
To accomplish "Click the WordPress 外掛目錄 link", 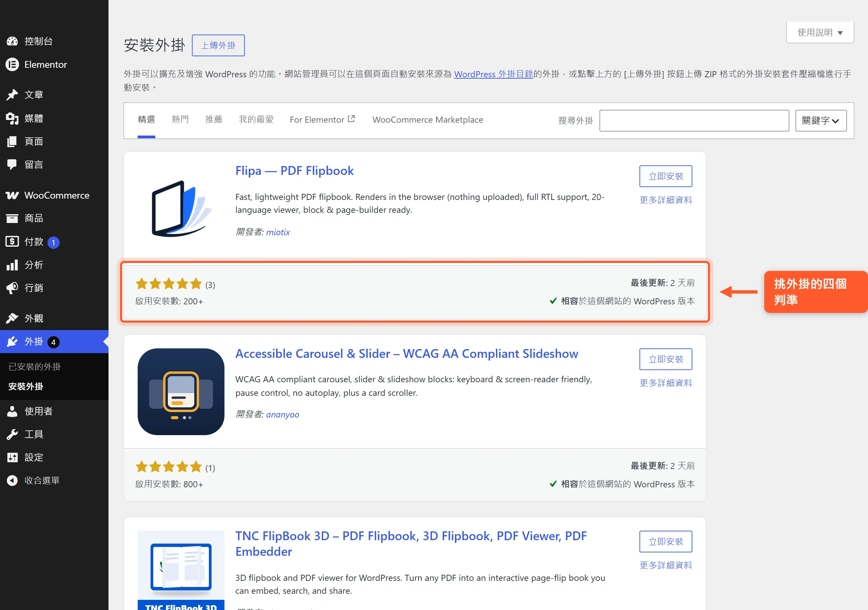I will [493, 74].
